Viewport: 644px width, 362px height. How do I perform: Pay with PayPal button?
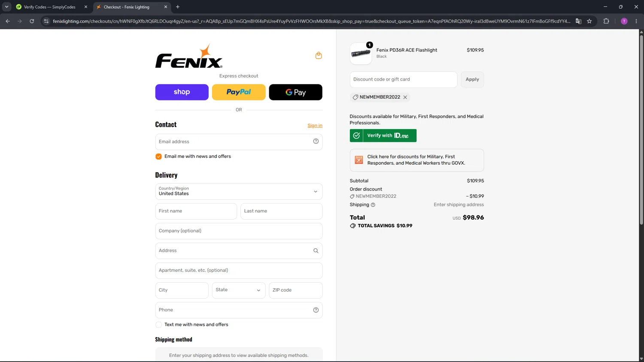(239, 92)
